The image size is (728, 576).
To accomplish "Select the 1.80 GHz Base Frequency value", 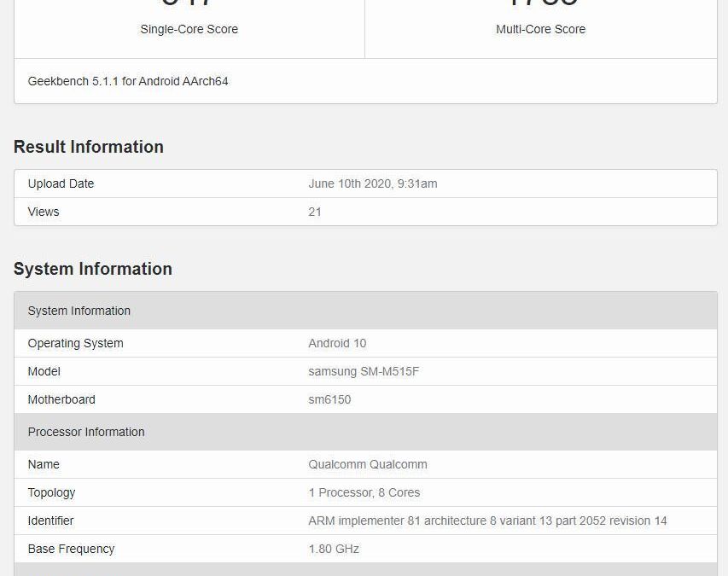I will coord(332,549).
